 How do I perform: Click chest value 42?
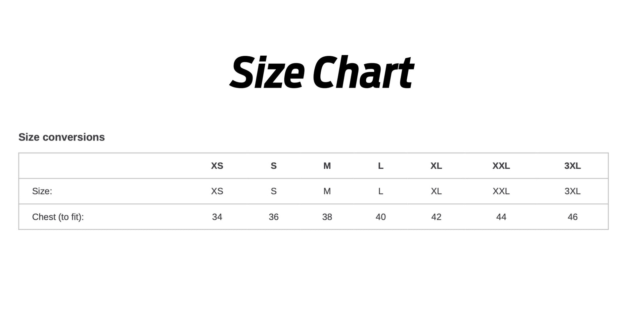[436, 217]
